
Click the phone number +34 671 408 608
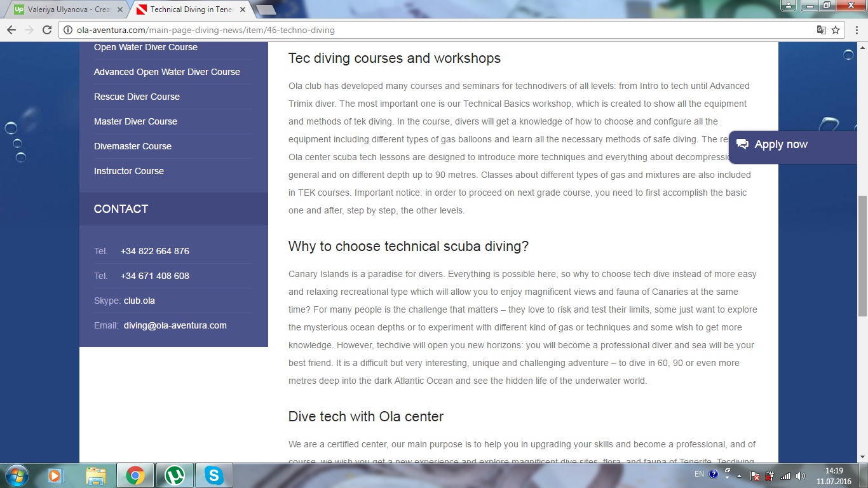[x=155, y=276]
